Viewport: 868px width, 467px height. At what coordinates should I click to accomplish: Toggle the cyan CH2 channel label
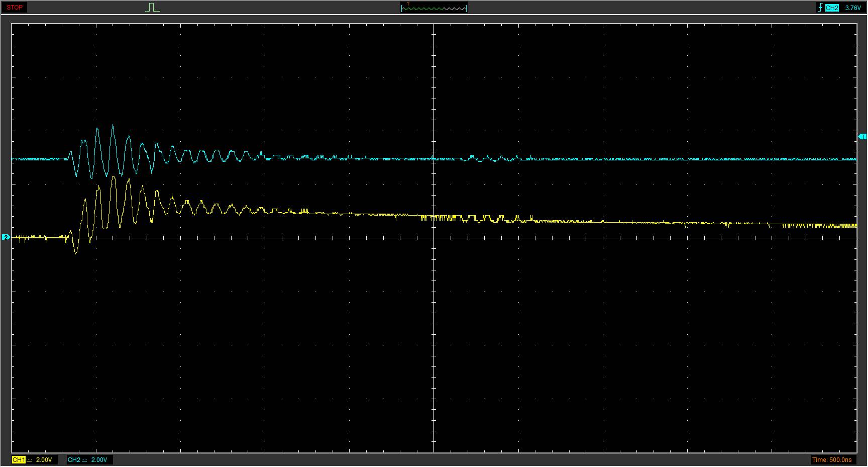[x=73, y=460]
